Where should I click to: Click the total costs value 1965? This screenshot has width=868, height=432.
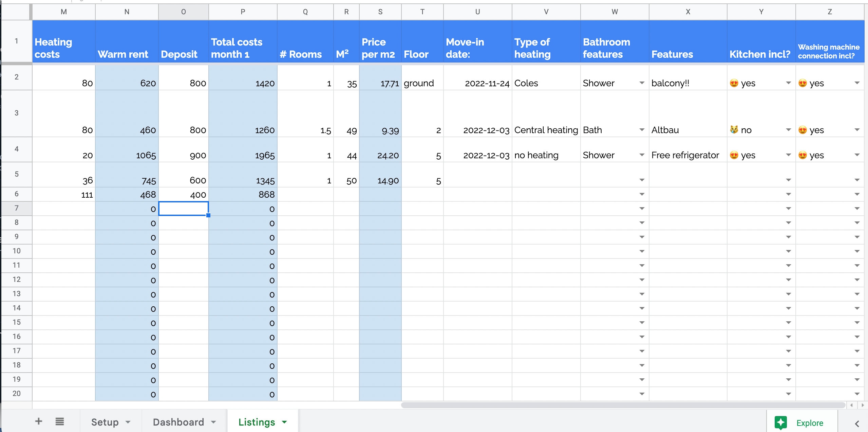coord(243,149)
